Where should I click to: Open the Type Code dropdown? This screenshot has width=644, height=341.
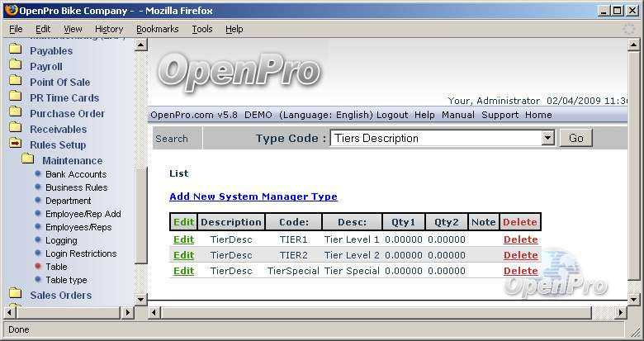[x=547, y=138]
